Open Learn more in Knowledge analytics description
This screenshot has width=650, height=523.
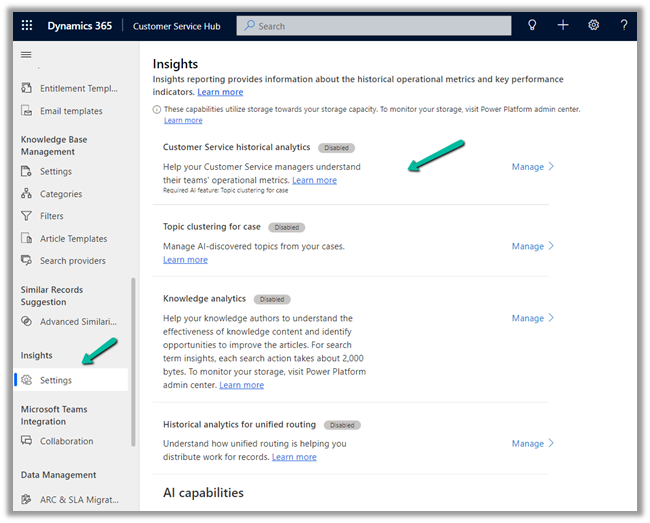click(242, 385)
